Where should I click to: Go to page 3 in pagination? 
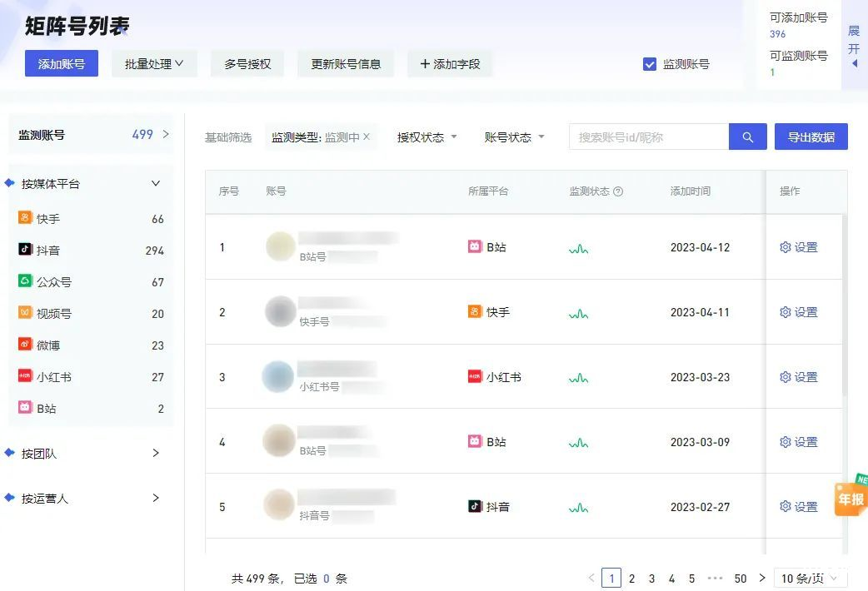click(651, 578)
